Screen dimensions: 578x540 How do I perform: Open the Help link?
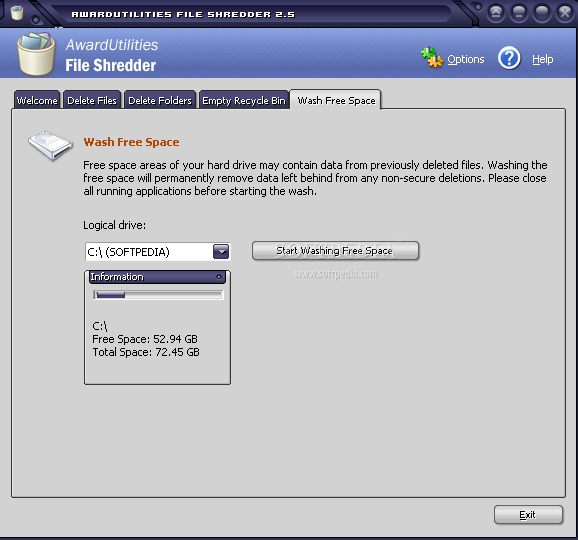click(543, 59)
